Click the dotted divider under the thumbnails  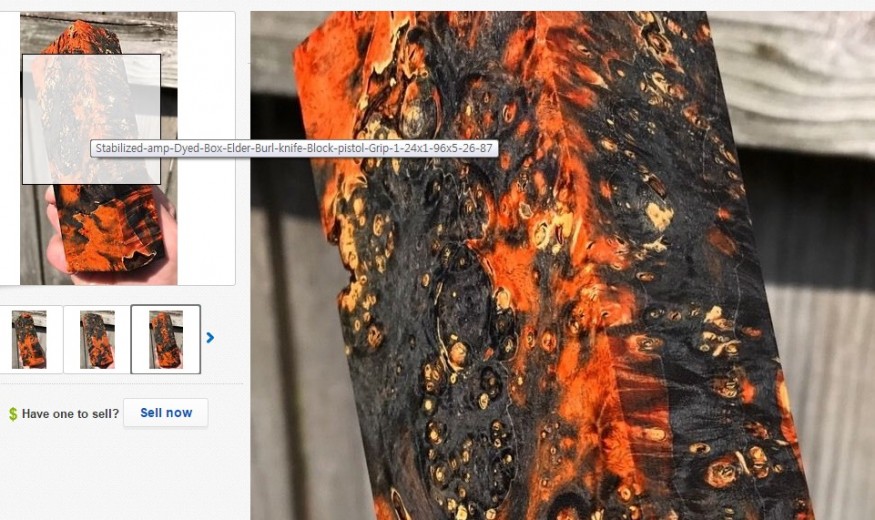point(120,383)
